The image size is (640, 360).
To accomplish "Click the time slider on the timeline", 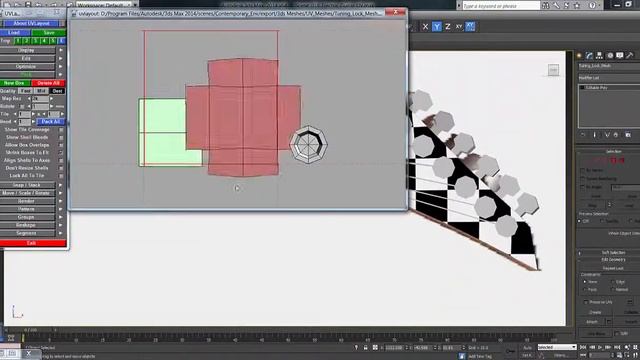I will point(30,330).
